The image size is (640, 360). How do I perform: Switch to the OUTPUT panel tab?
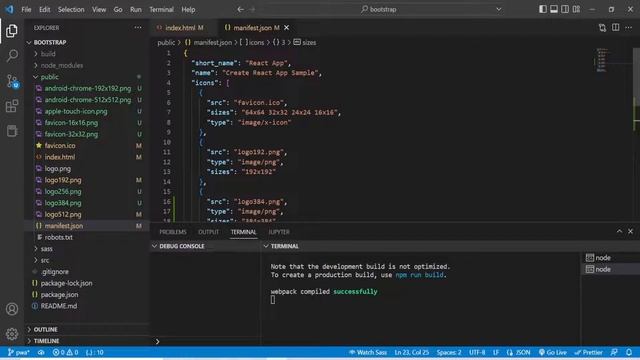209,232
